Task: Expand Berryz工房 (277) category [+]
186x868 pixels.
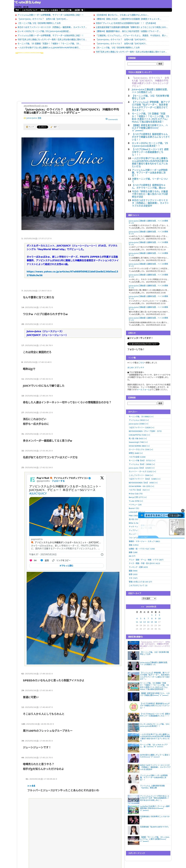Action: coord(145,497)
